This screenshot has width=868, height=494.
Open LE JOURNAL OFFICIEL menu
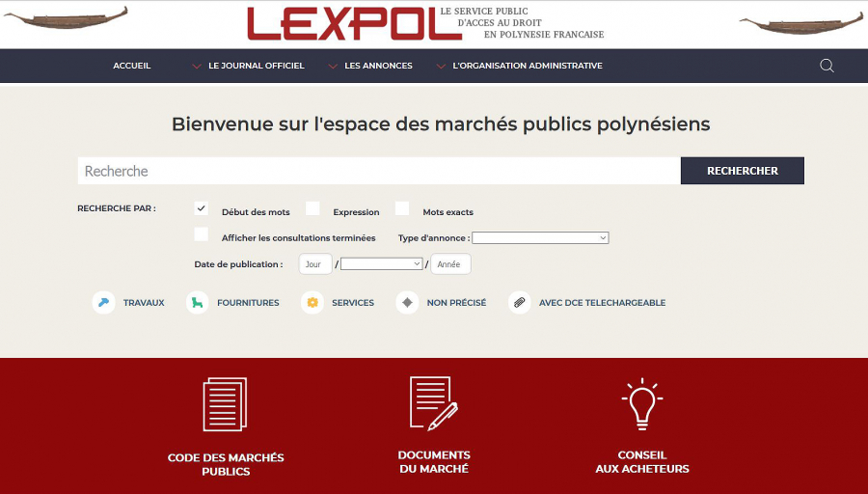coord(257,66)
